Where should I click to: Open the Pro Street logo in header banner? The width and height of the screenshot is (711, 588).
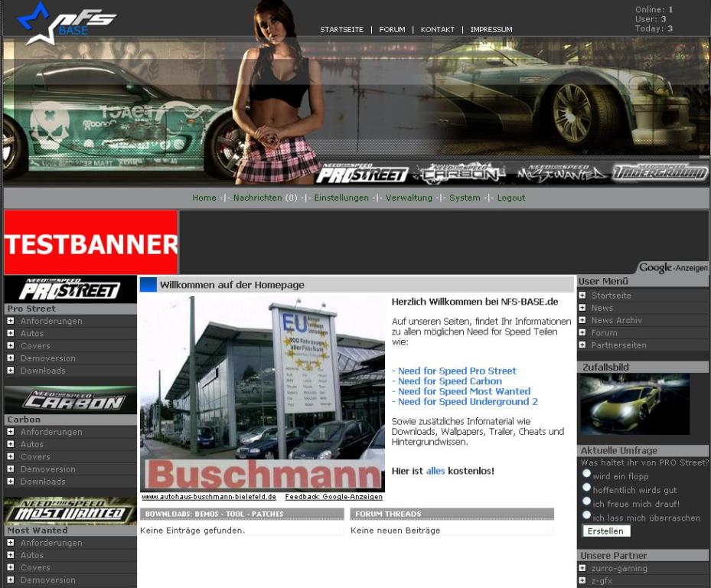coord(362,174)
